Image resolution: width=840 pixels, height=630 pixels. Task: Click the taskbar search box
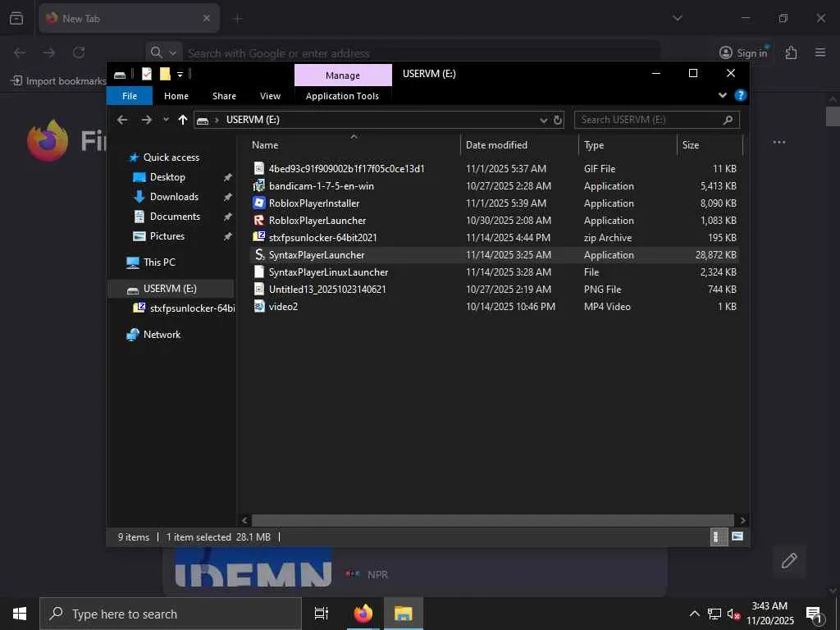point(171,614)
